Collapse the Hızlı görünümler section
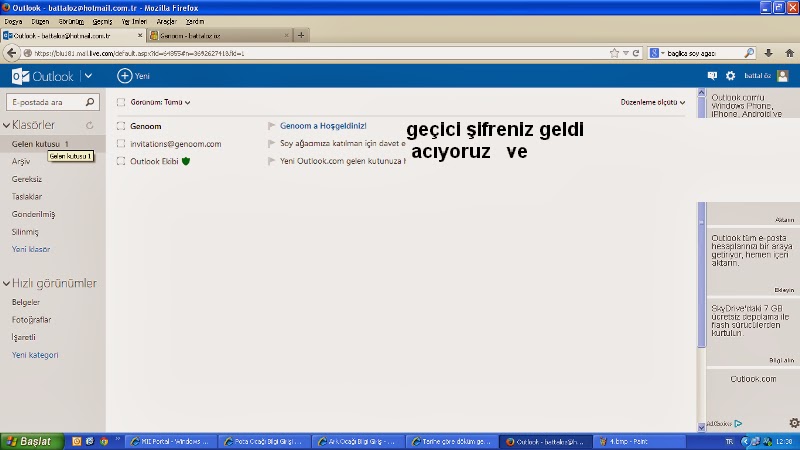Viewport: 800px width, 450px height. (7, 283)
